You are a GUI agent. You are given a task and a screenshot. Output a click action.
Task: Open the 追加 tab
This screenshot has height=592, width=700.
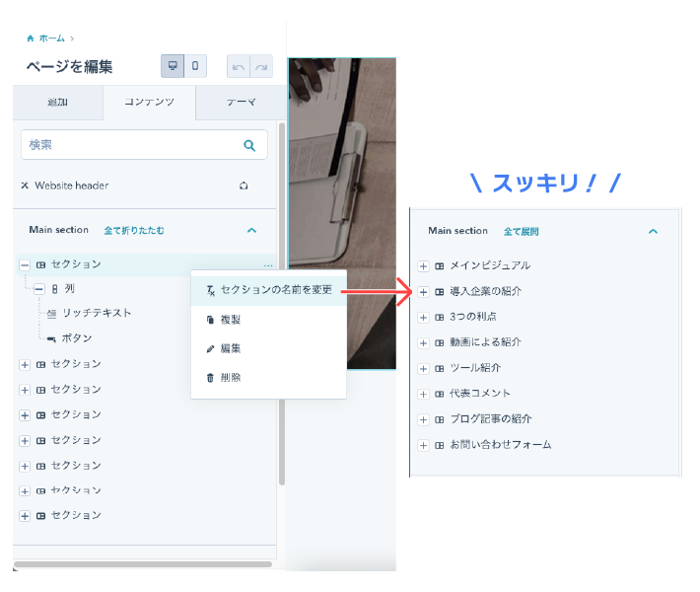point(57,103)
